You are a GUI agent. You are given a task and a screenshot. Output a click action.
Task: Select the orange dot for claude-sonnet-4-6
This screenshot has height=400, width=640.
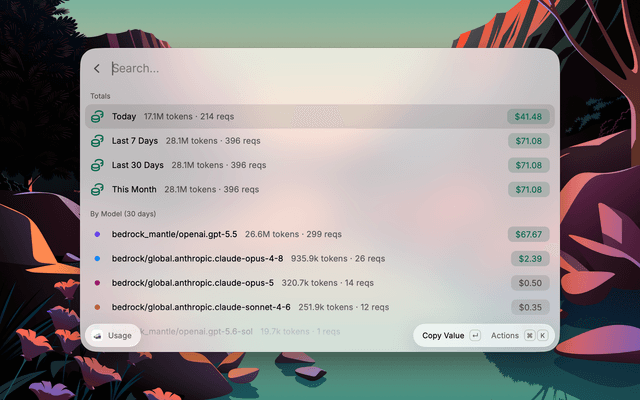click(x=97, y=307)
